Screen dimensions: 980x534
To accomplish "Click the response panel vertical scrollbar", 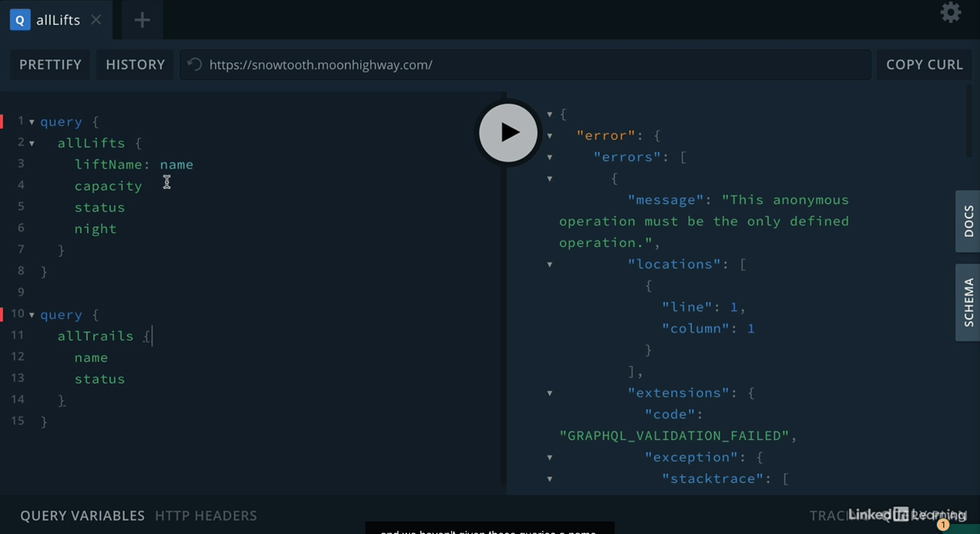I will [969, 122].
